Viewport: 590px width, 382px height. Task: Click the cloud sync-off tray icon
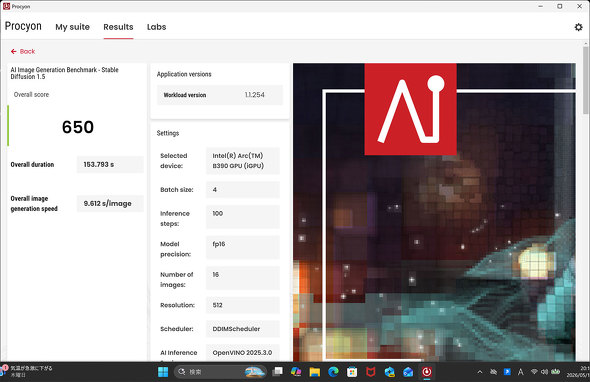coord(493,372)
